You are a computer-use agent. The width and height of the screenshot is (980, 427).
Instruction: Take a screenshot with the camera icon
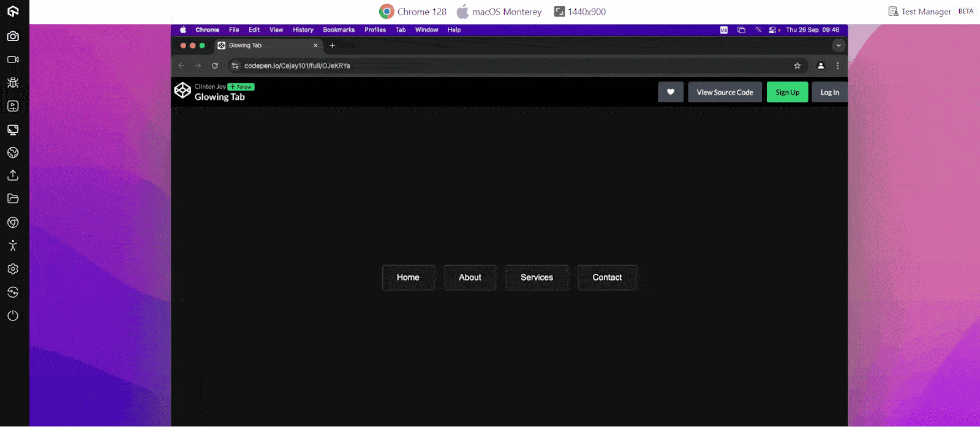click(x=13, y=36)
